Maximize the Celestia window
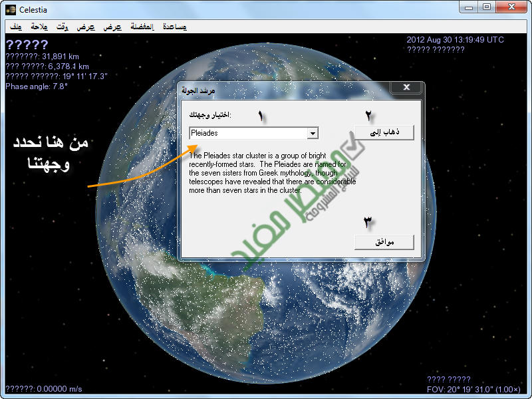The height and width of the screenshot is (399, 532). [x=487, y=7]
